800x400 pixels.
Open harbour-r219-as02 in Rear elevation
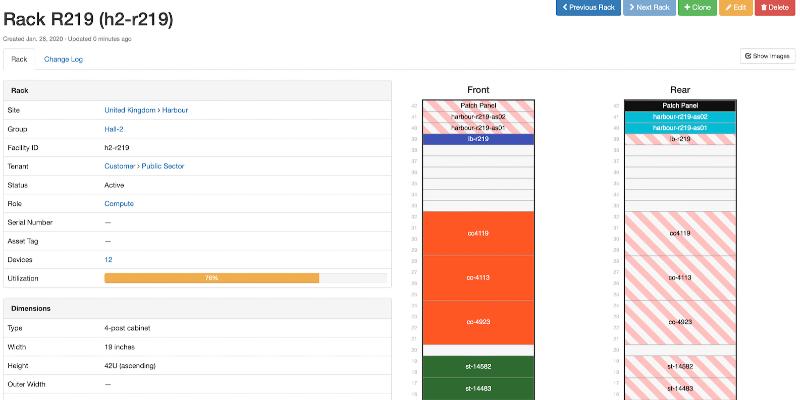tap(679, 116)
